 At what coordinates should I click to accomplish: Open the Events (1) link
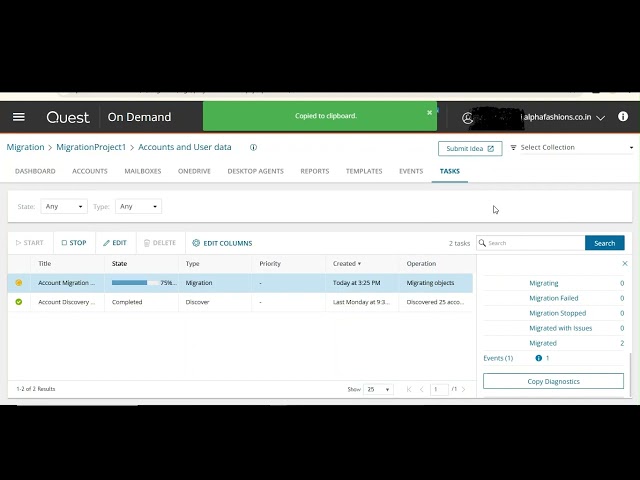[x=498, y=358]
